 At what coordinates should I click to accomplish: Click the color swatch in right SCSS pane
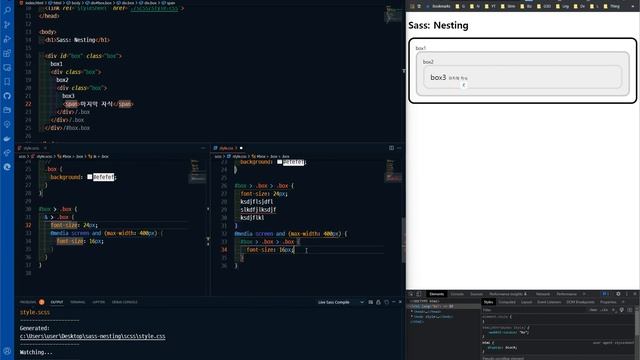click(280, 162)
